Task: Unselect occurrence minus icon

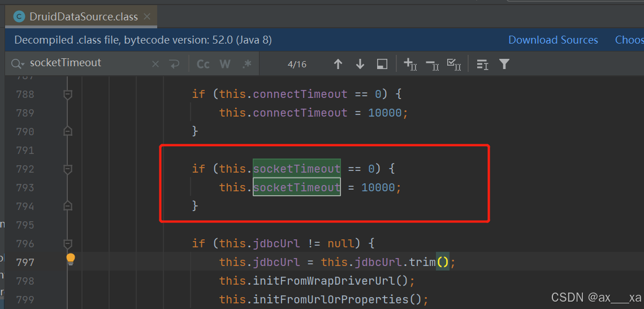Action: [432, 64]
